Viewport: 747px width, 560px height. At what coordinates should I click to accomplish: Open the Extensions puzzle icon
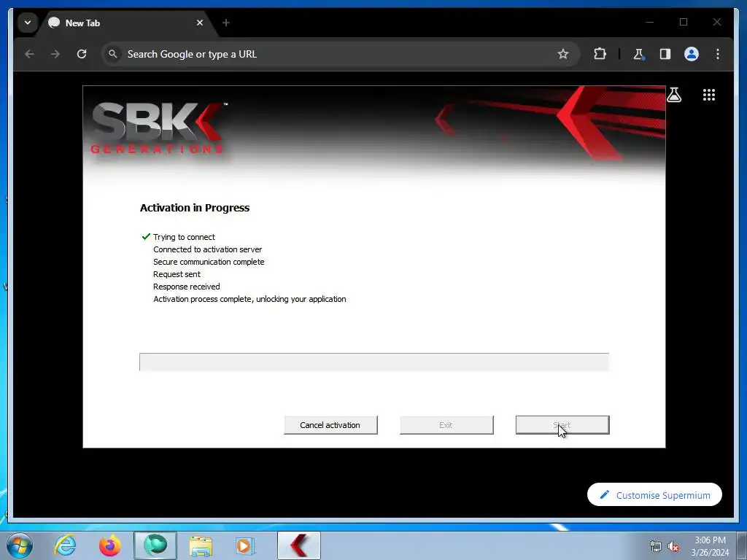600,54
